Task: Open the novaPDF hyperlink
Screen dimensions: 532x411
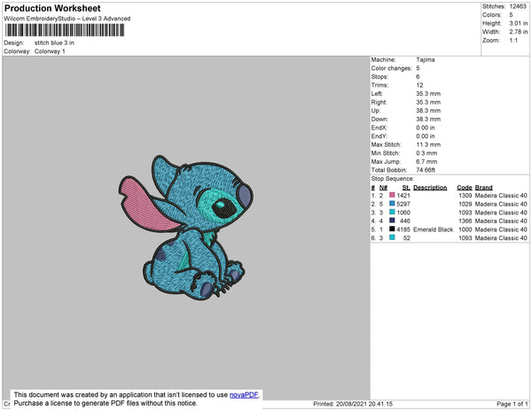Action: coord(244,395)
